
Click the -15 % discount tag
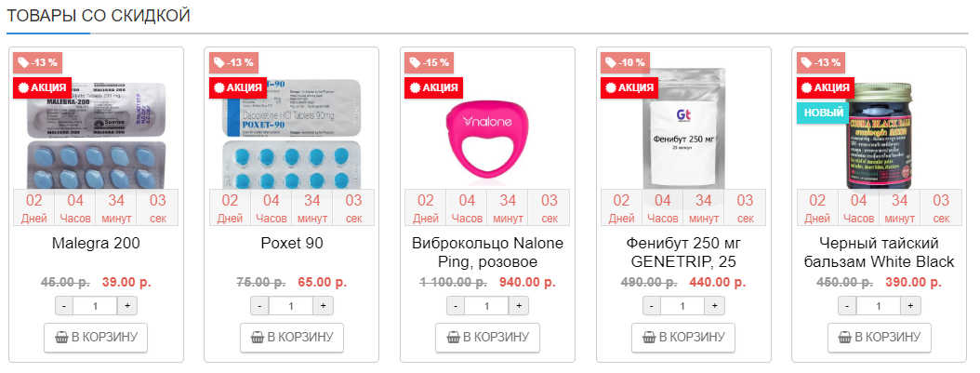point(429,62)
